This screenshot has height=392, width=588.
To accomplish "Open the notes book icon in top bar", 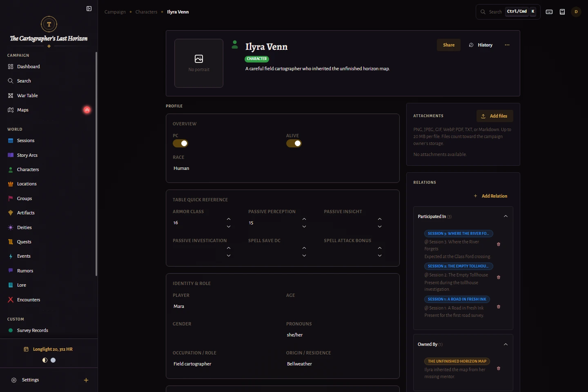I will click(x=562, y=12).
